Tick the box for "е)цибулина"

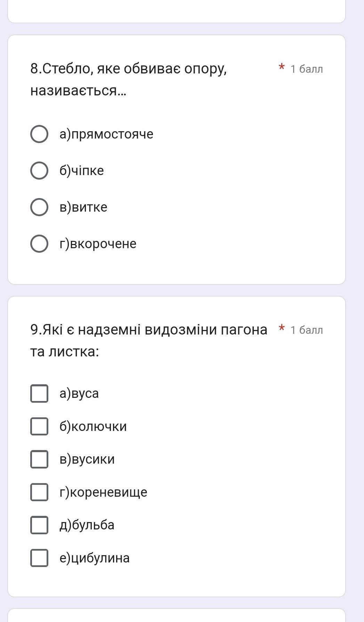39,558
